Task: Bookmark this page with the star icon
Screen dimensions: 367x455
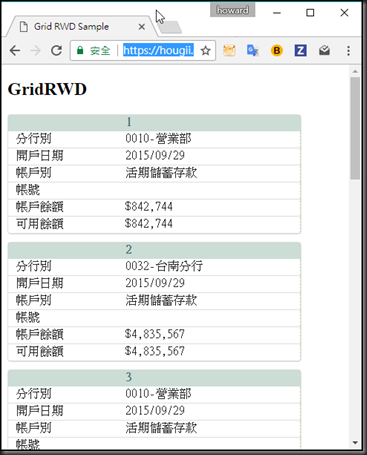Action: coord(206,51)
